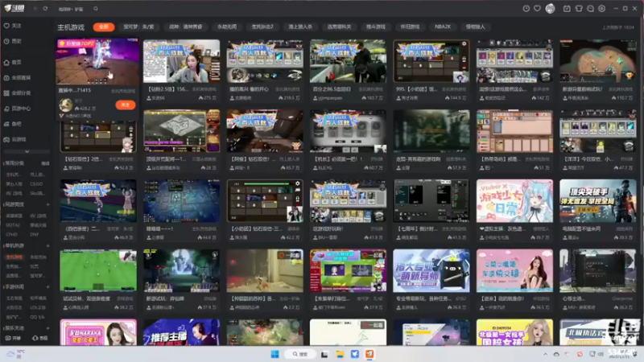Open 页游中心 in sidebar
Viewport: 644px width, 362px height.
(x=17, y=109)
